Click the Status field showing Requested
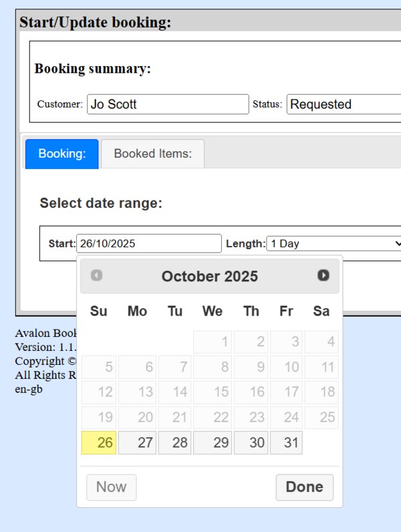 (x=344, y=104)
